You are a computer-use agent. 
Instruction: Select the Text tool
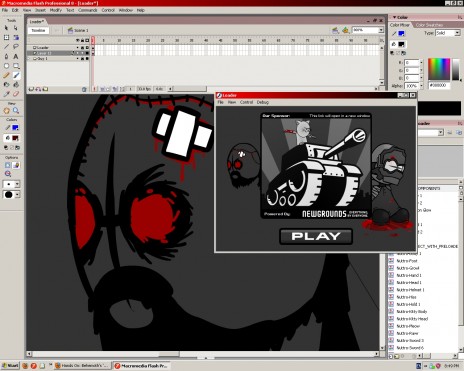pos(16,56)
